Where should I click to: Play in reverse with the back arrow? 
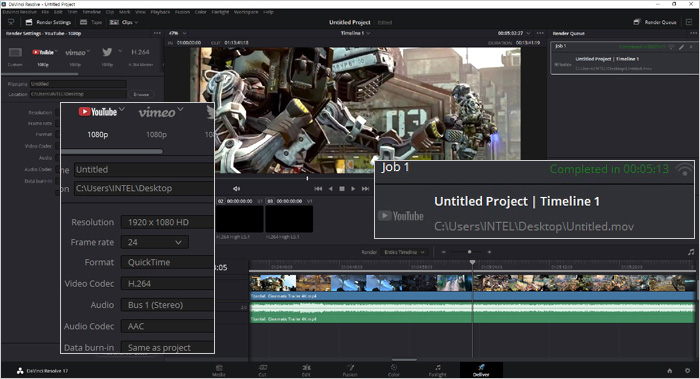click(x=330, y=189)
